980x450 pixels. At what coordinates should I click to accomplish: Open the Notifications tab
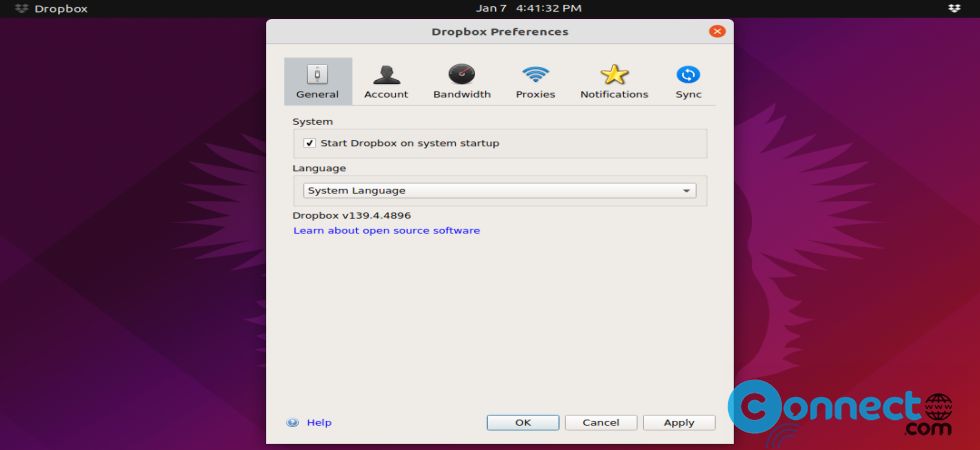[x=614, y=81]
